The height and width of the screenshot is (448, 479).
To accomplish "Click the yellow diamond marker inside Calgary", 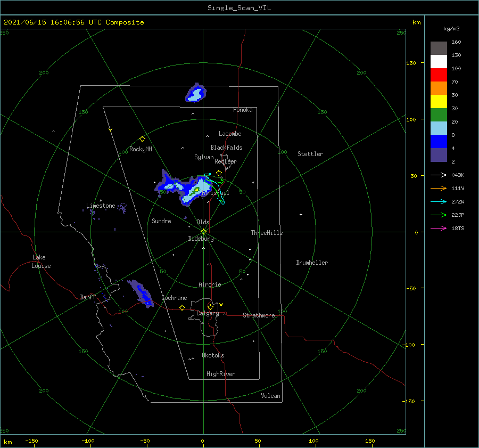I will pos(210,307).
